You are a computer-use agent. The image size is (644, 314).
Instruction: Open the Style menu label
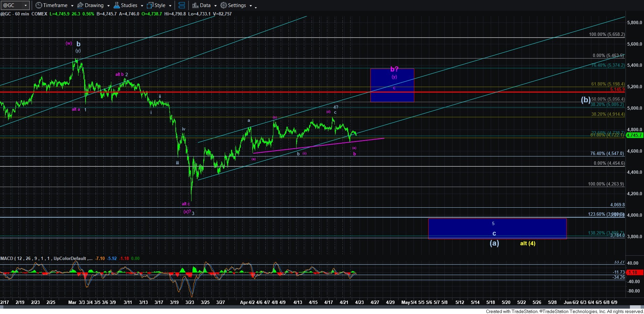(x=160, y=5)
